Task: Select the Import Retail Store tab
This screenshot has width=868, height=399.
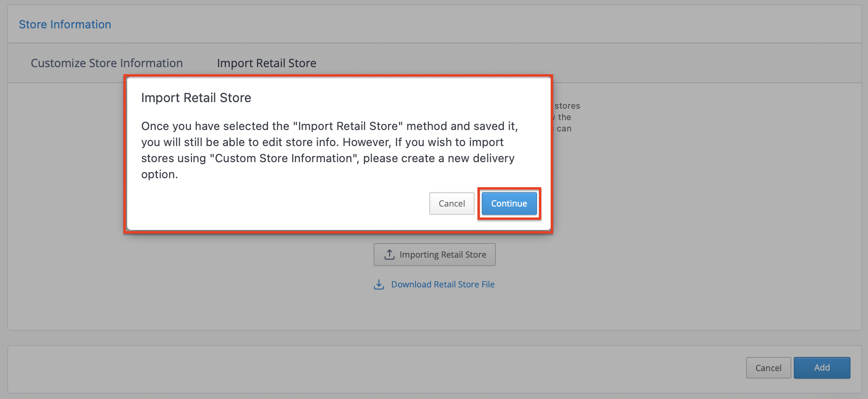Action: (x=267, y=63)
